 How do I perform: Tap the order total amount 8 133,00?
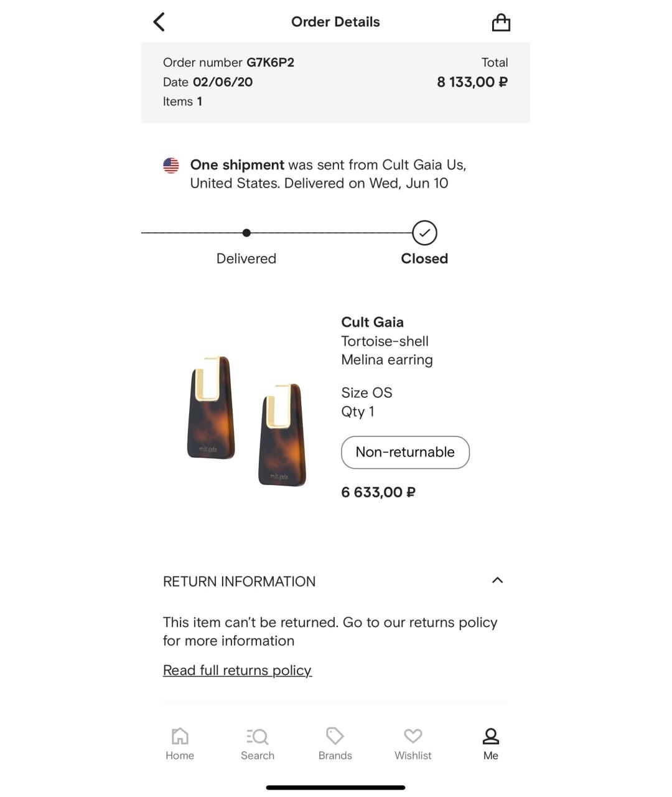pyautogui.click(x=472, y=82)
